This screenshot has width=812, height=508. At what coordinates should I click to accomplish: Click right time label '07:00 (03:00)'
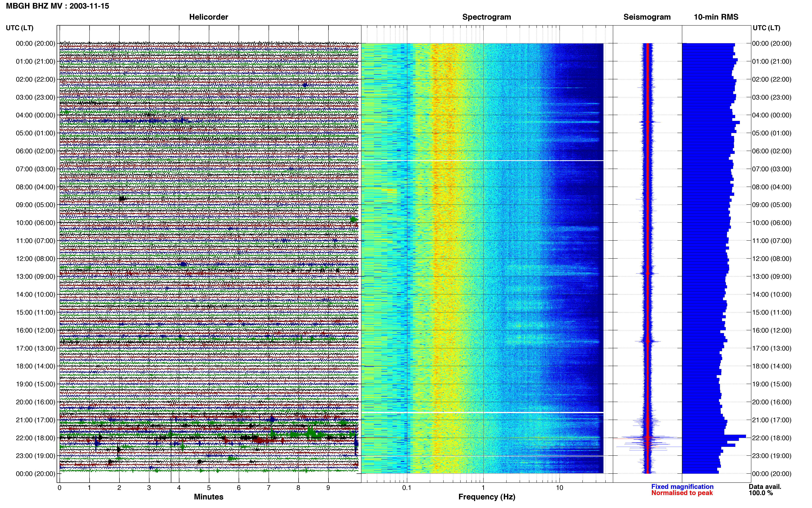[772, 169]
